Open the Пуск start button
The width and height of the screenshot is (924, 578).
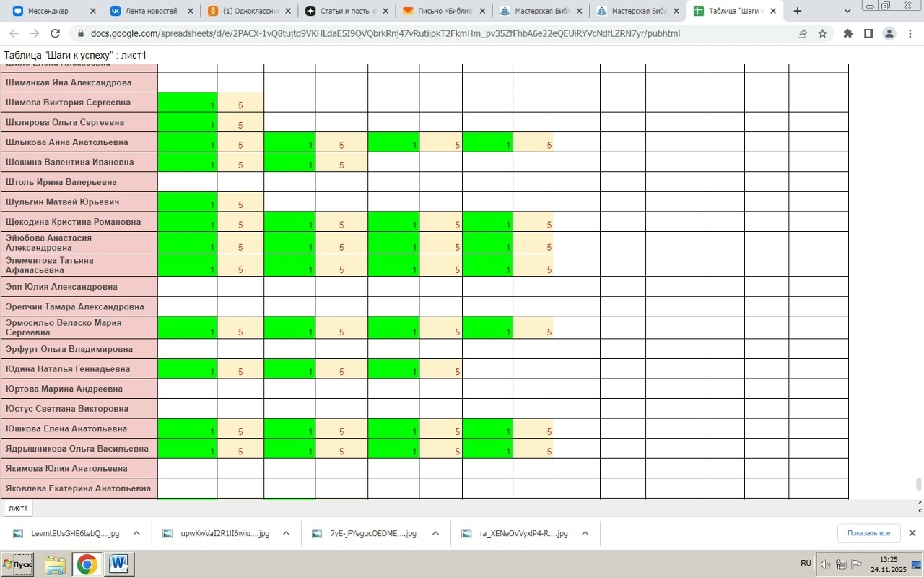click(17, 564)
